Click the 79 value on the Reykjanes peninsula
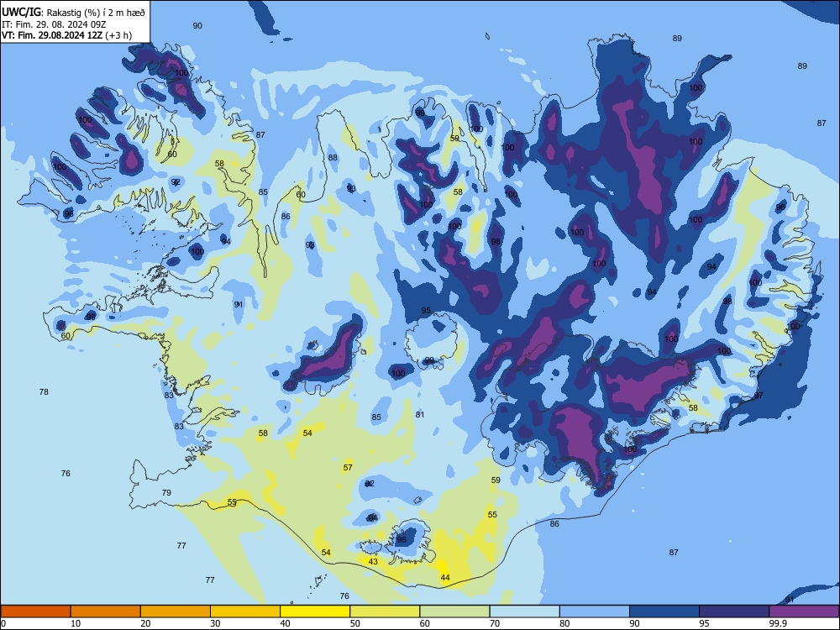The height and width of the screenshot is (630, 840). (x=166, y=493)
